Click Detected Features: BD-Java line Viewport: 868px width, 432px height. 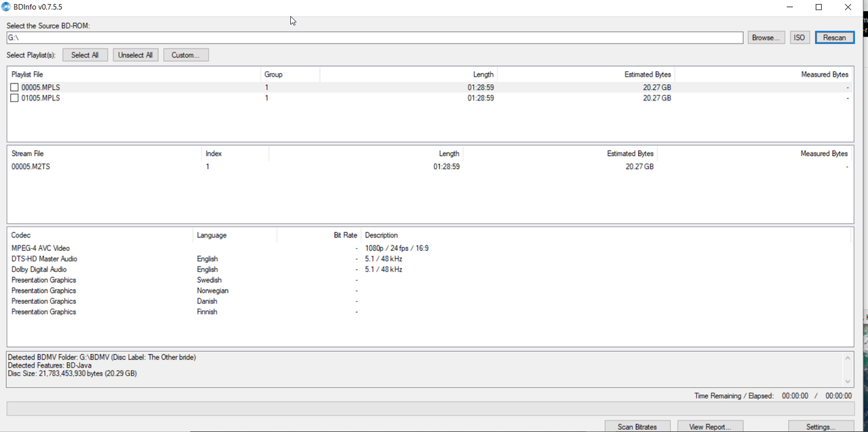(x=50, y=366)
